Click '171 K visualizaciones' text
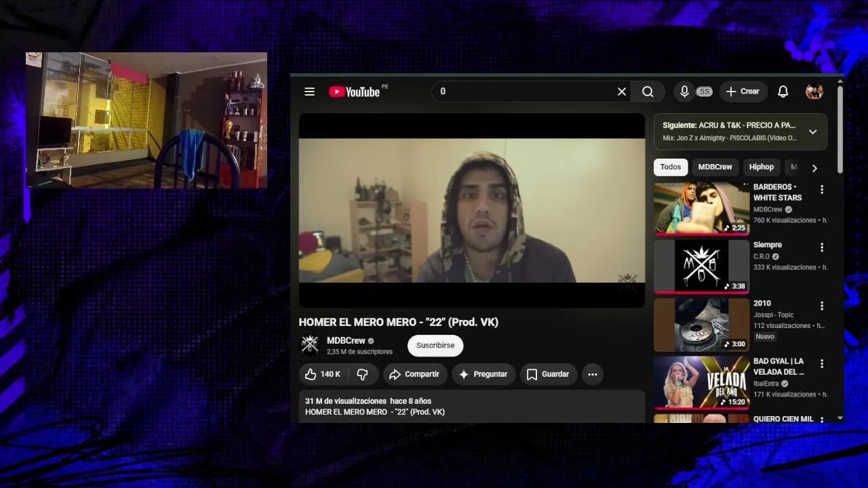 click(x=785, y=394)
